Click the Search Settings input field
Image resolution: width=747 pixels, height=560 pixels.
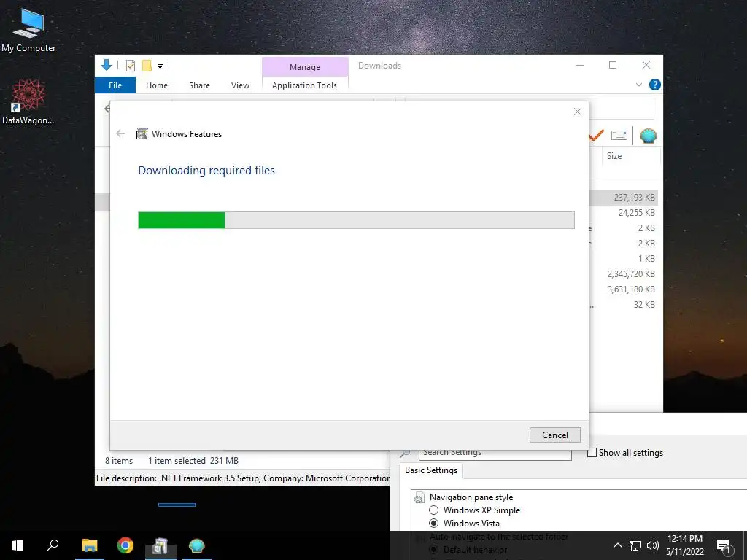click(495, 454)
